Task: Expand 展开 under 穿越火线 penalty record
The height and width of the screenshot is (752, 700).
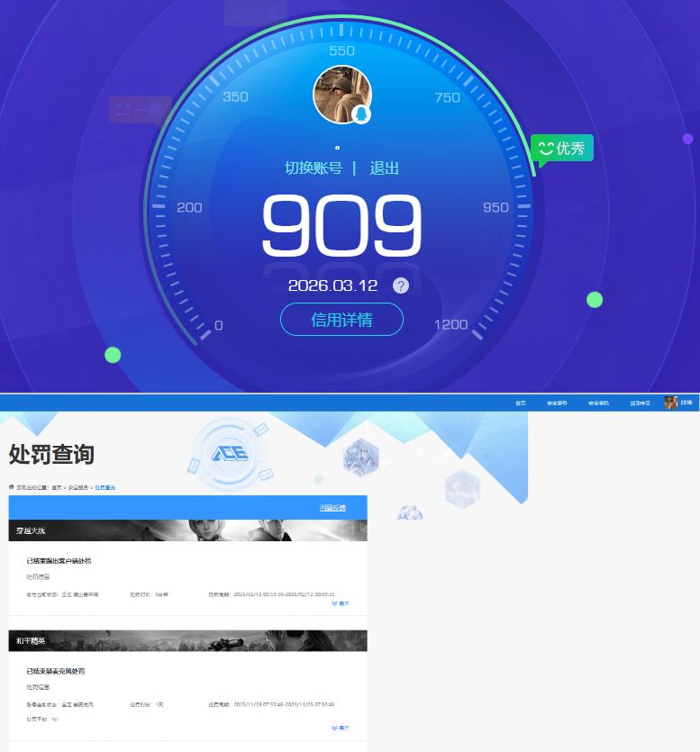Action: tap(341, 604)
